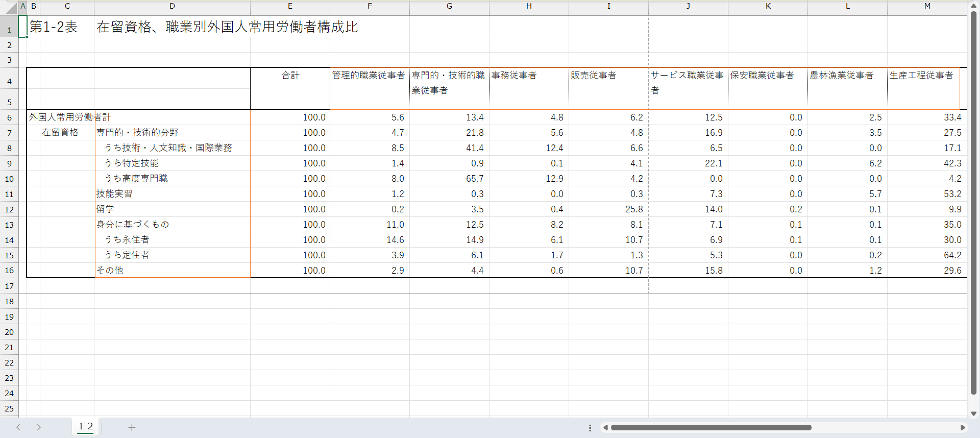Screen dimensions: 980x438
Task: Click the select-all corner triangle
Action: pos(11,8)
